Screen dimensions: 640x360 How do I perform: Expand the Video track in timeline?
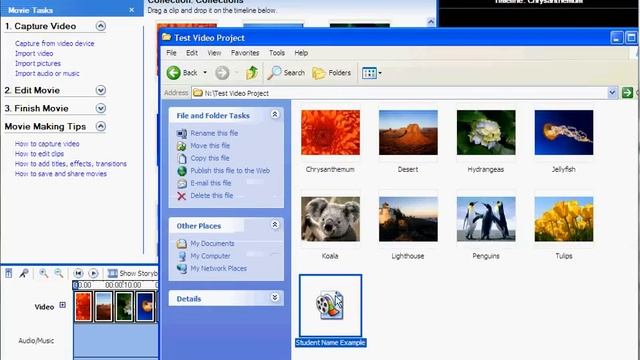point(62,305)
